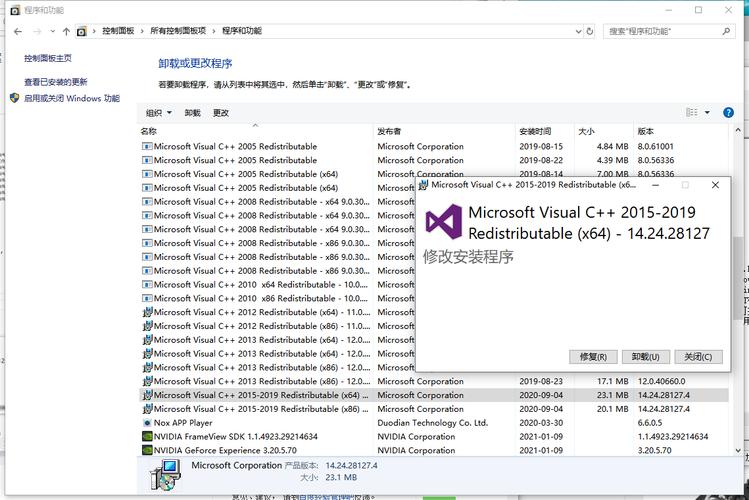Close the Visual C++ 2015-2019 dialog window
This screenshot has height=500, width=749.
coord(715,185)
